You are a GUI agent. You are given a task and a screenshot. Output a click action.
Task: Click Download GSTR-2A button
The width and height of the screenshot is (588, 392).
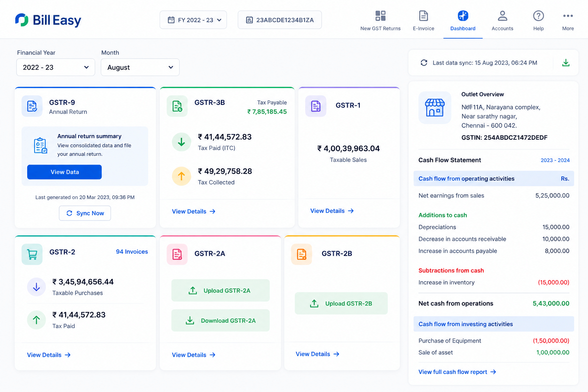(220, 320)
